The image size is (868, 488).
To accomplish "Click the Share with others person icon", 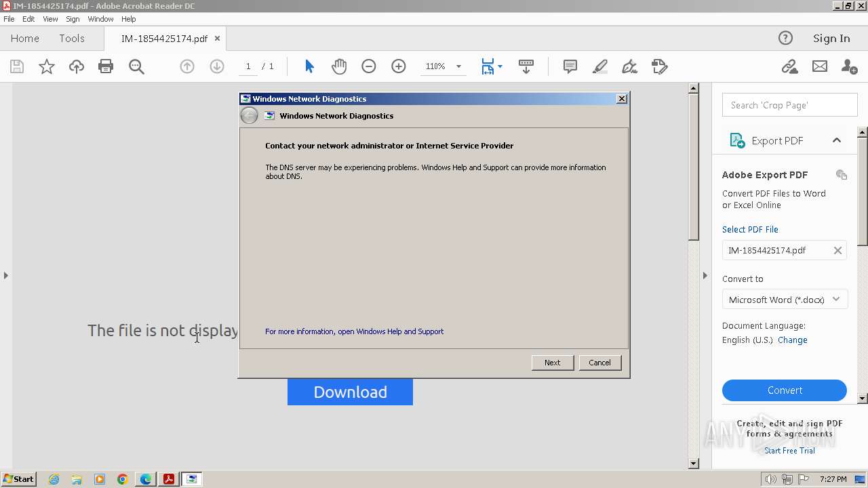I will coord(849,66).
